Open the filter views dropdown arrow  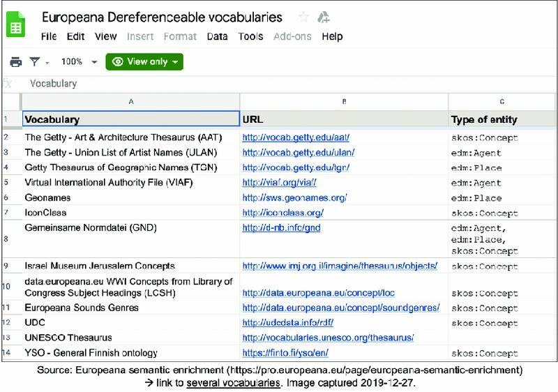[x=47, y=63]
